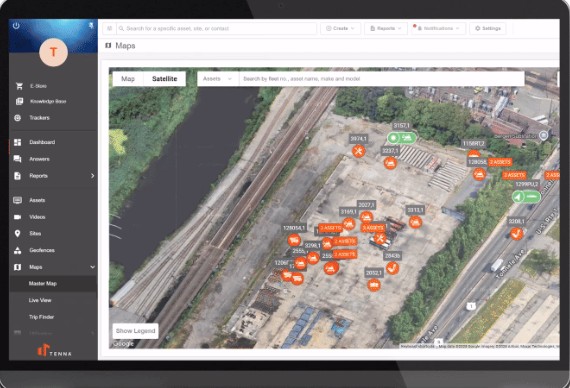Select the asset marker under label 2027,1
The width and height of the screenshot is (570, 388).
366,217
